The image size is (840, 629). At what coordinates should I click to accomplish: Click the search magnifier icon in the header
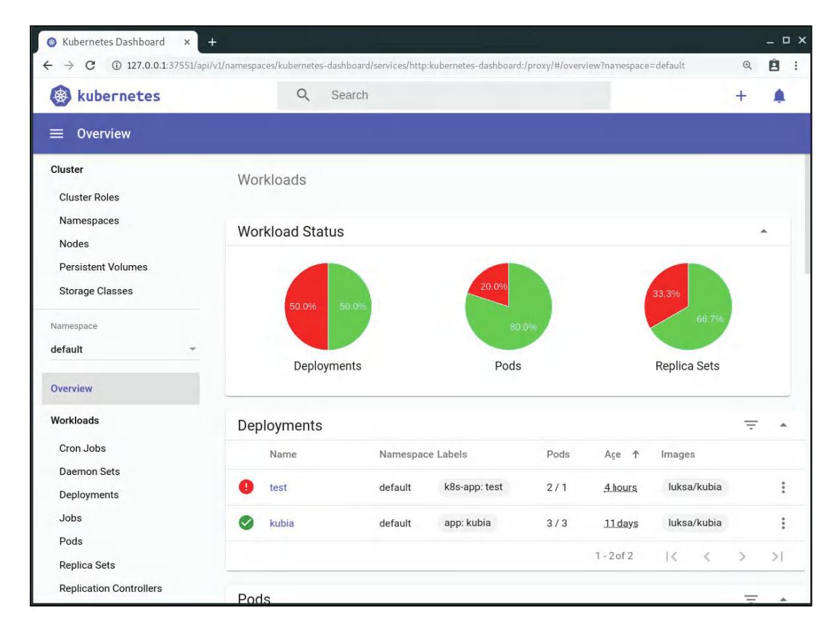(304, 93)
